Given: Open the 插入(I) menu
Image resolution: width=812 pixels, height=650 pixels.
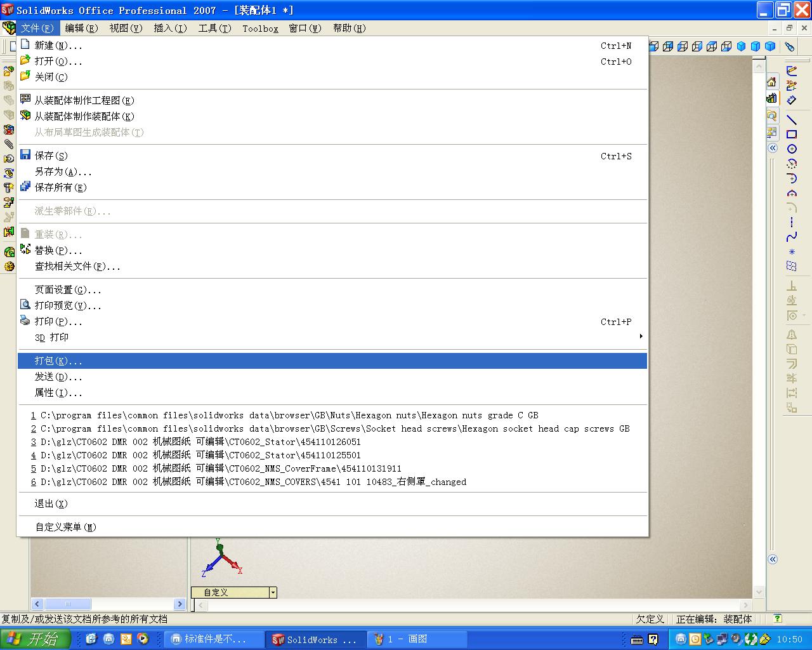Looking at the screenshot, I should click(x=170, y=29).
